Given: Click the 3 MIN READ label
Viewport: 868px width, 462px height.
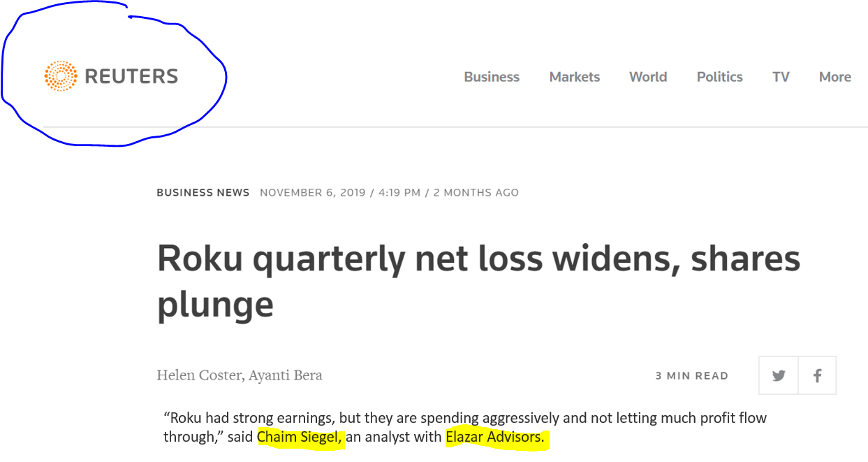Looking at the screenshot, I should point(691,376).
